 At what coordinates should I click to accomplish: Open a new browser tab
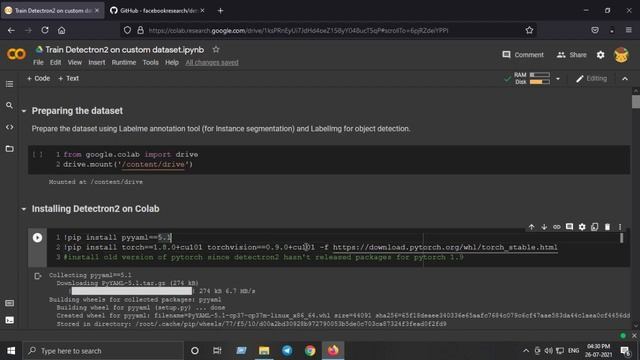pos(220,11)
